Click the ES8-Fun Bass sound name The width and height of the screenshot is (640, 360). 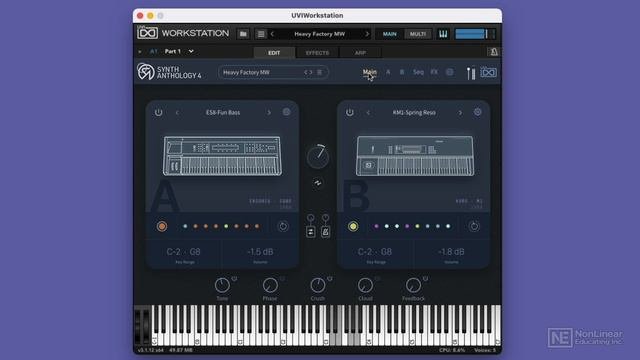pyautogui.click(x=223, y=112)
